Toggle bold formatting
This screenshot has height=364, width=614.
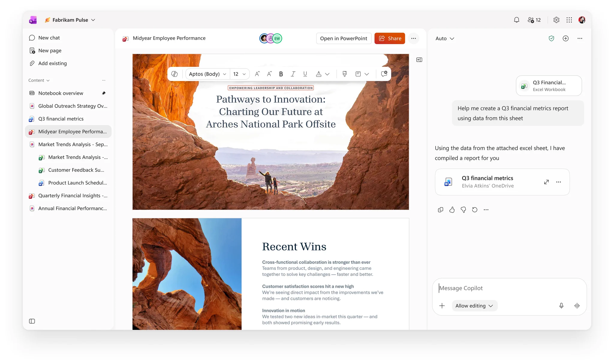281,74
